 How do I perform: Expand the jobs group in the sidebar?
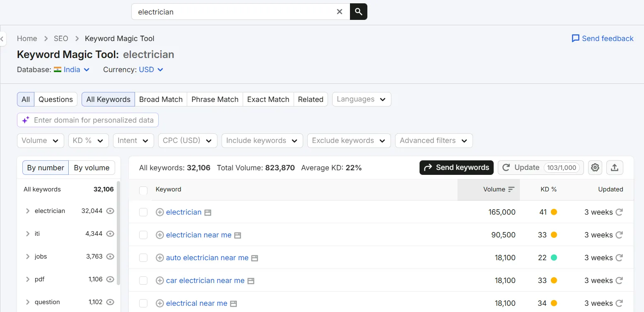click(28, 256)
